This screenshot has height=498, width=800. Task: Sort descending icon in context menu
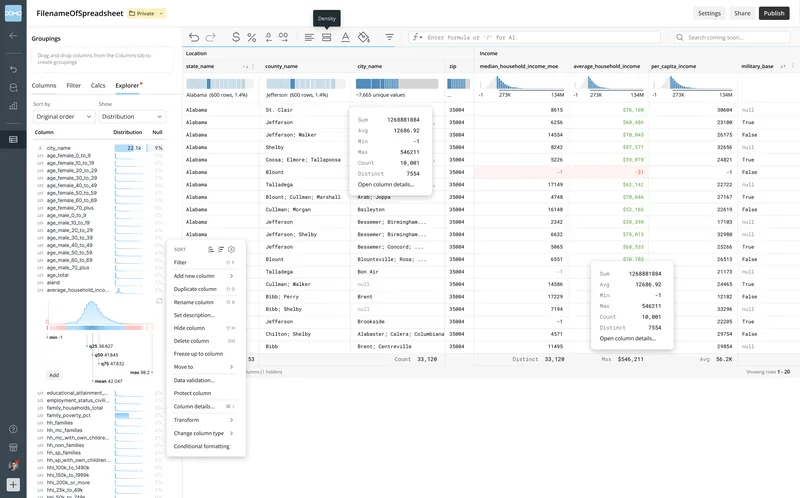pyautogui.click(x=221, y=250)
